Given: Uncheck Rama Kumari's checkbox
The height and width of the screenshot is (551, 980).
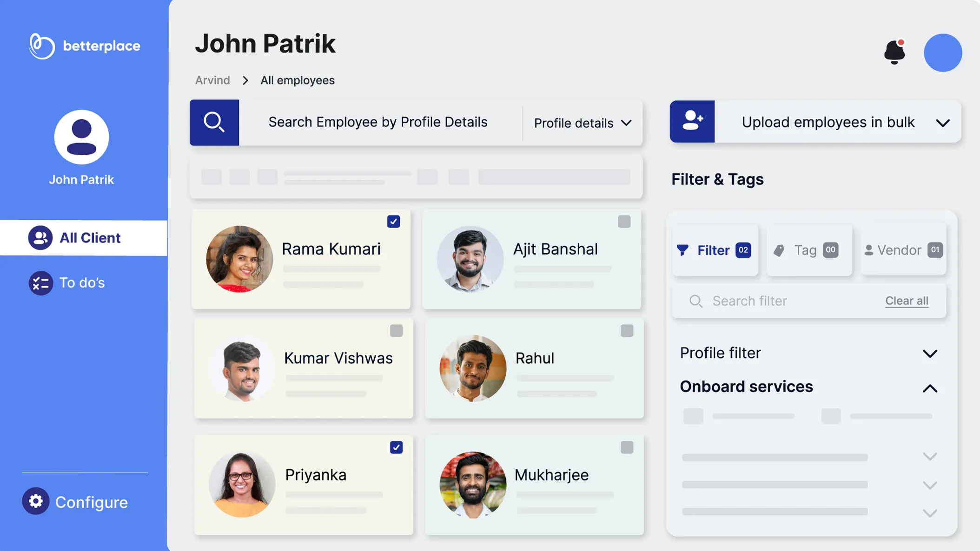Looking at the screenshot, I should point(393,222).
